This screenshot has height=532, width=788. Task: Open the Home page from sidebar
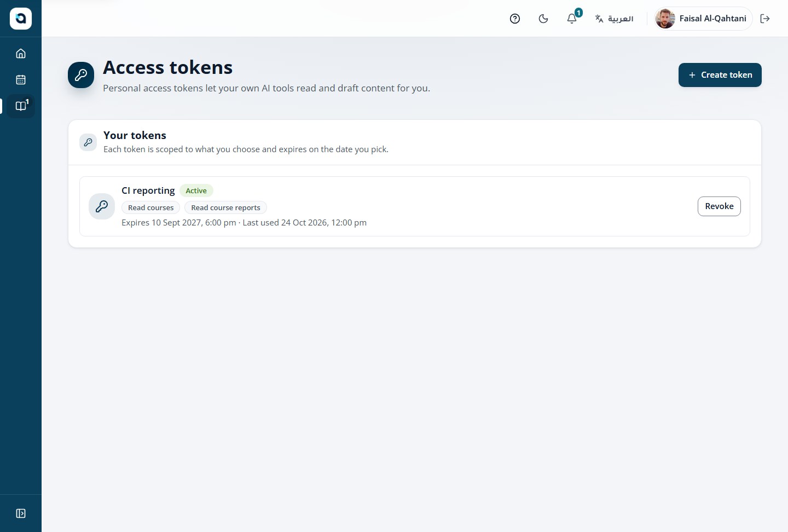[x=21, y=54]
